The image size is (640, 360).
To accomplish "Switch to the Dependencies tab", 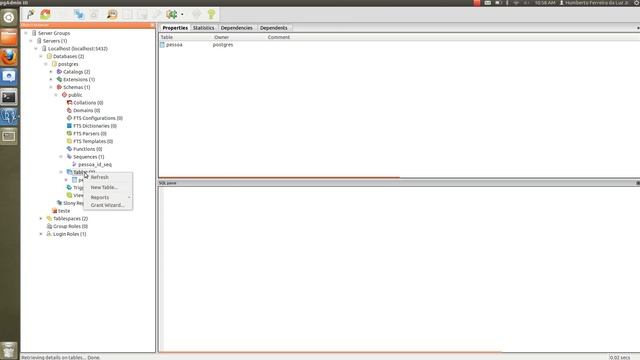I will (x=236, y=28).
